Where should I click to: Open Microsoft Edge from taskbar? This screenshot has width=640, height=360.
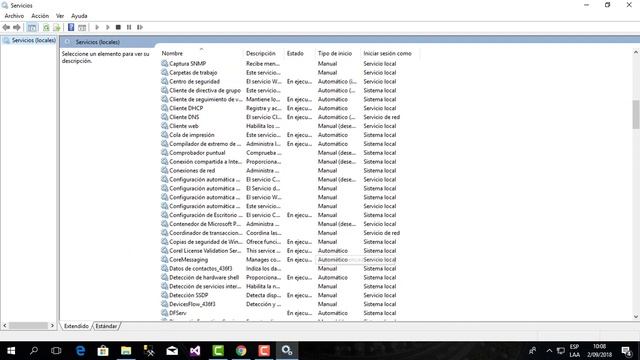click(x=80, y=351)
